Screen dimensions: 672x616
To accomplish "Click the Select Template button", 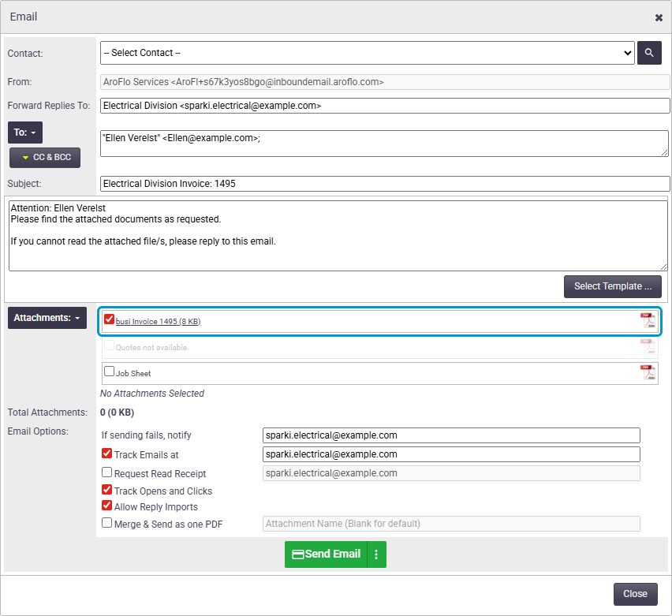I will click(612, 286).
